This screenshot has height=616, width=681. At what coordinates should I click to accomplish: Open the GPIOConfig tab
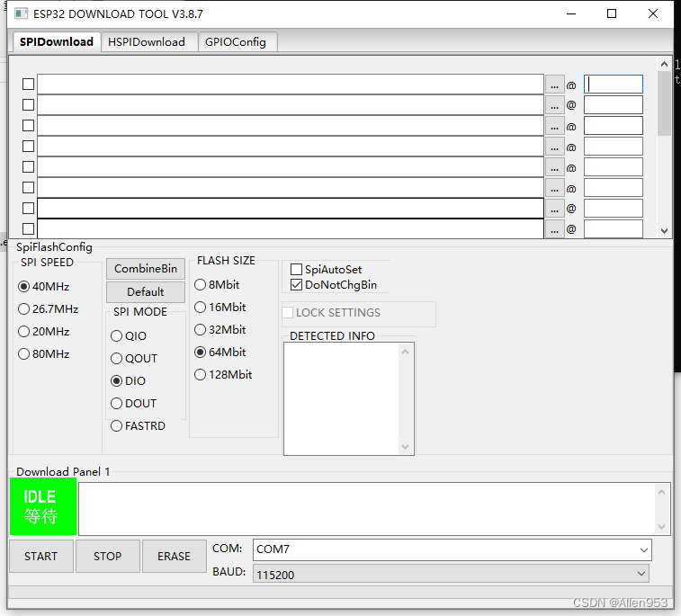coord(236,42)
